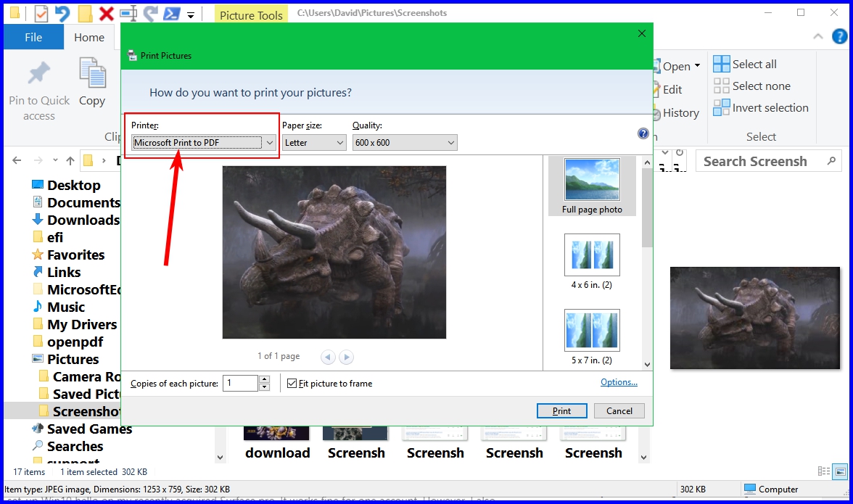
Task: Select the 5 x 7 in. (2) layout
Action: point(592,337)
